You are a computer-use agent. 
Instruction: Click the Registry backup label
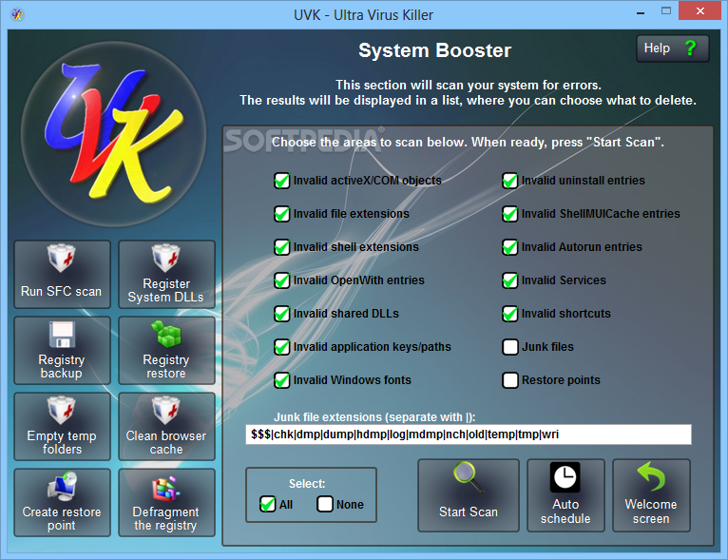tap(61, 367)
